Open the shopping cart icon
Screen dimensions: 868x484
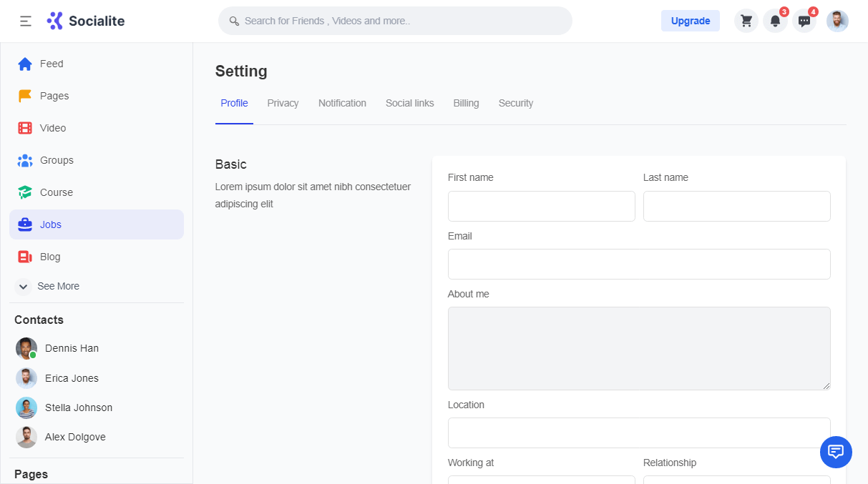point(746,21)
